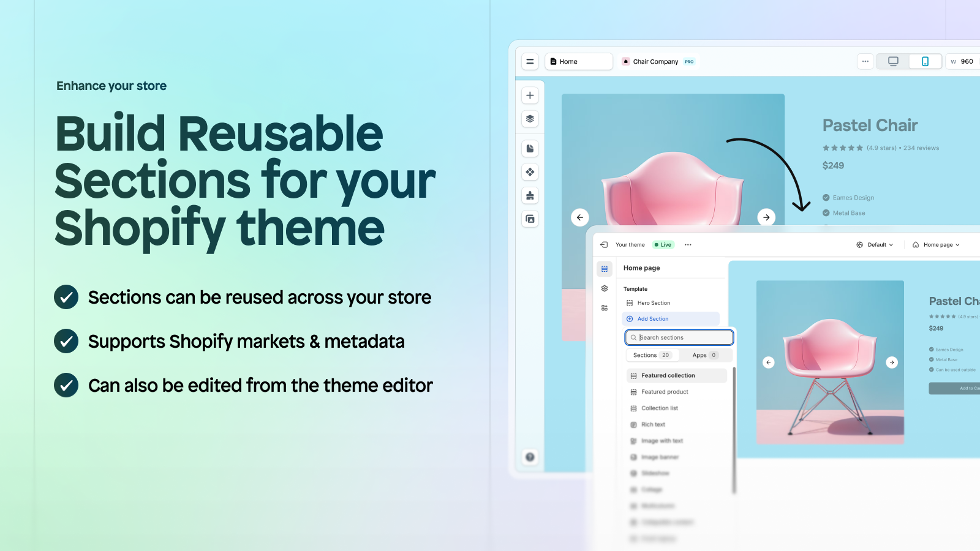
Task: Open the insert element plus icon
Action: [x=530, y=95]
